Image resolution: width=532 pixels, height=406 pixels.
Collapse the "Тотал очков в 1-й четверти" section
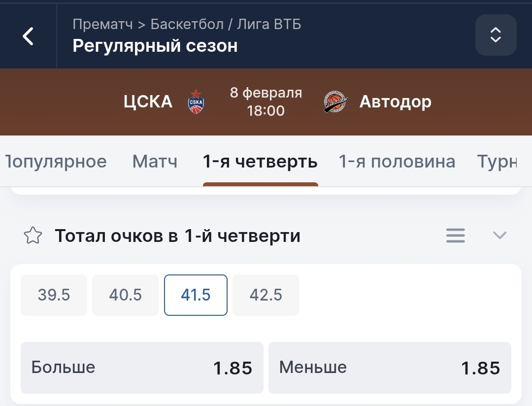[x=499, y=236]
